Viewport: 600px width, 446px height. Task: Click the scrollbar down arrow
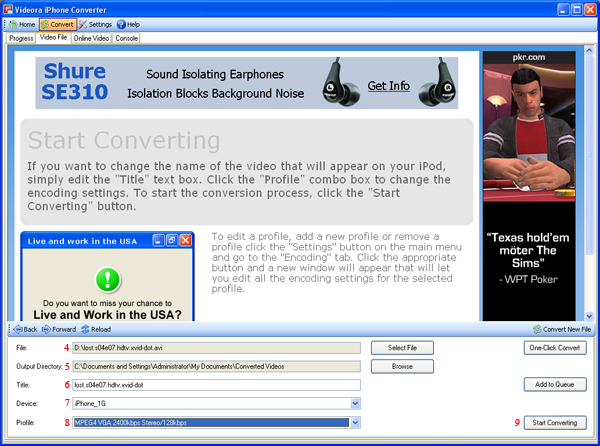(589, 316)
